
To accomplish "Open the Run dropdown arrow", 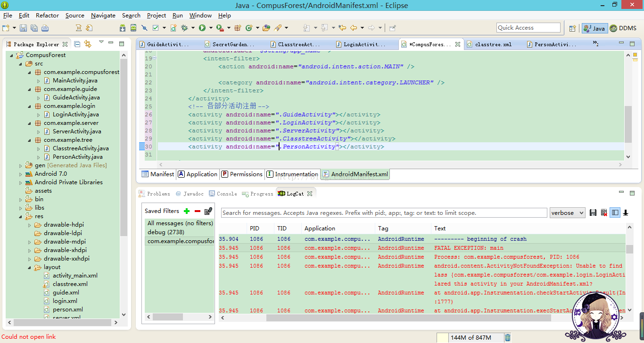I will coord(211,28).
